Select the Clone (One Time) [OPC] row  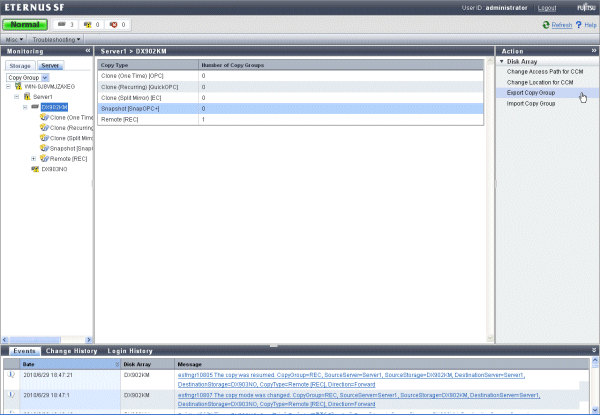click(290, 76)
